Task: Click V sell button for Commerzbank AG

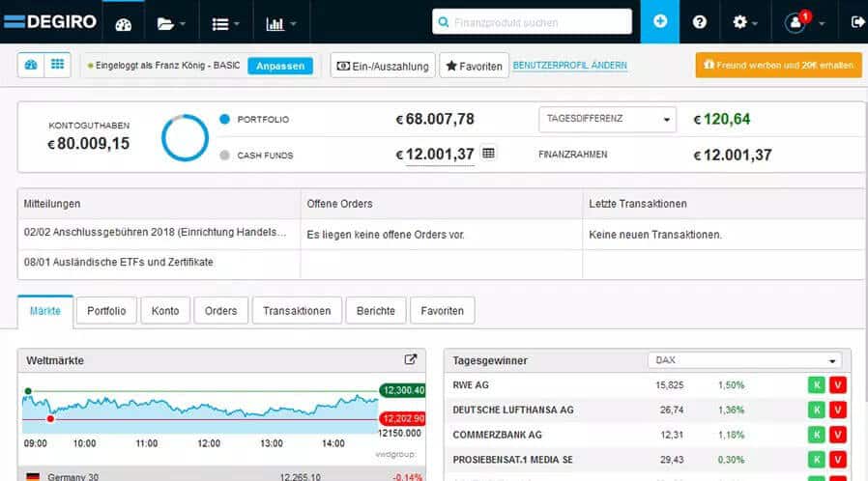Action: coord(838,435)
